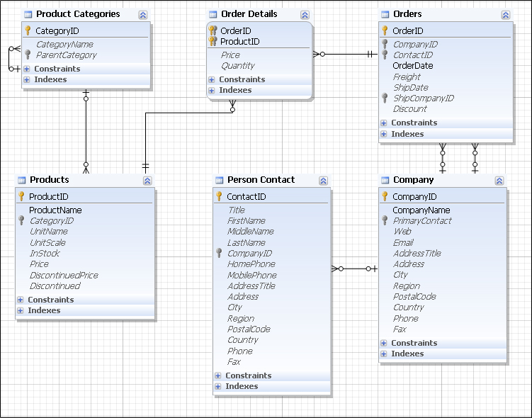Click the primary key icon beside ProductID in Products
The image size is (532, 418).
pos(21,196)
